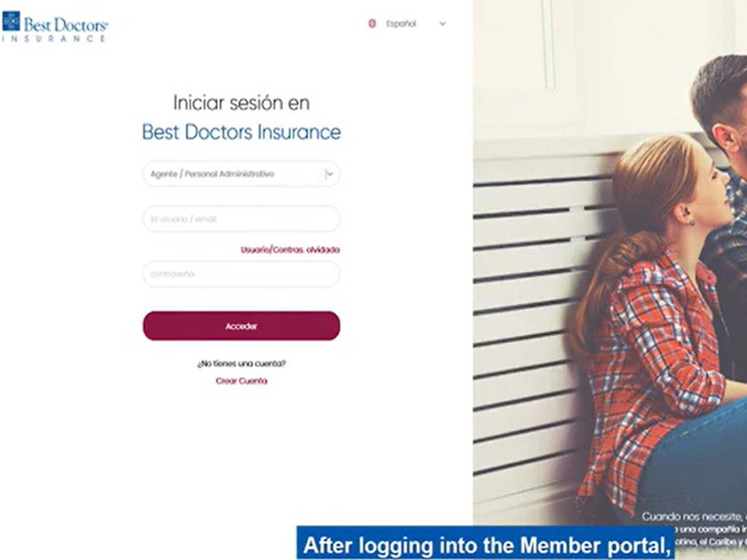747x560 pixels.
Task: Follow the Crear Cuenta link
Action: tap(241, 381)
